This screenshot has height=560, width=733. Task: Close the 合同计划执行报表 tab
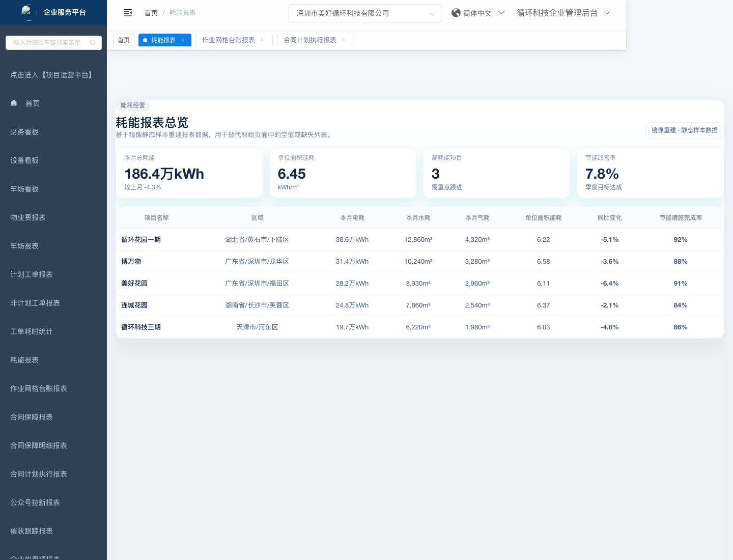coord(344,40)
